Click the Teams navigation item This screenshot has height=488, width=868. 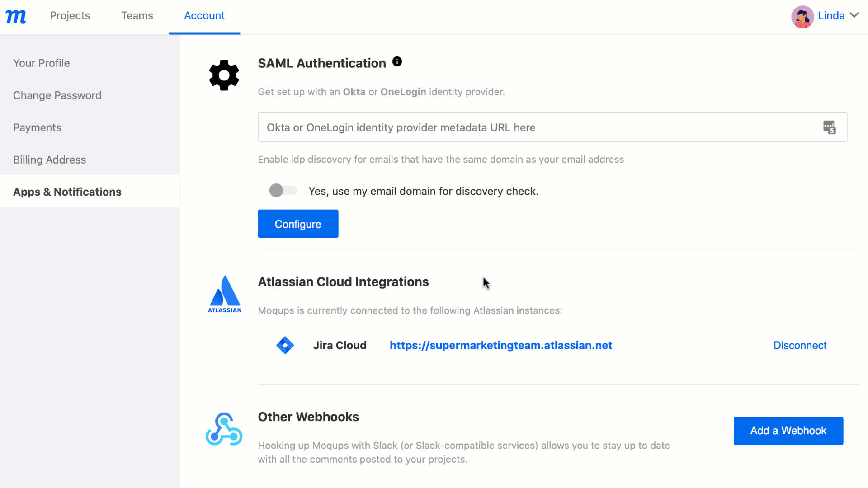137,15
